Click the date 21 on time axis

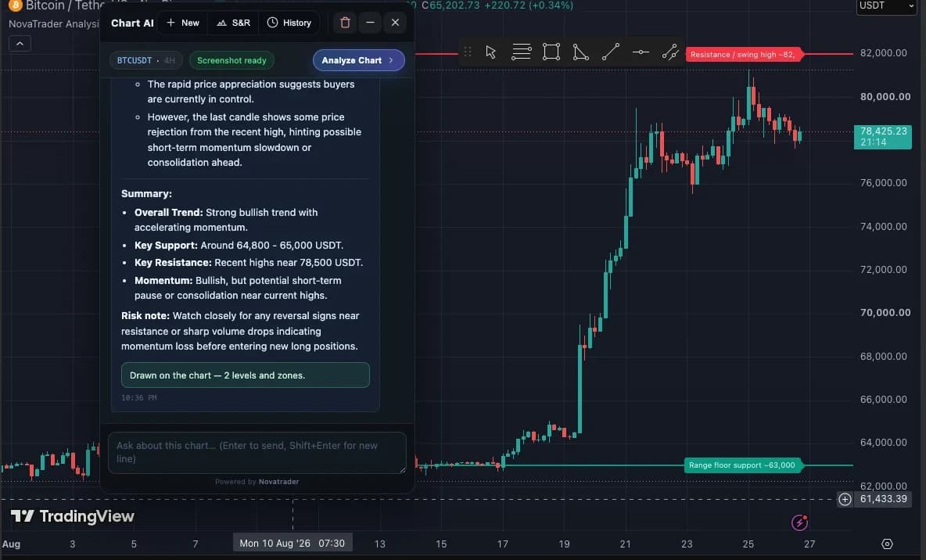626,544
